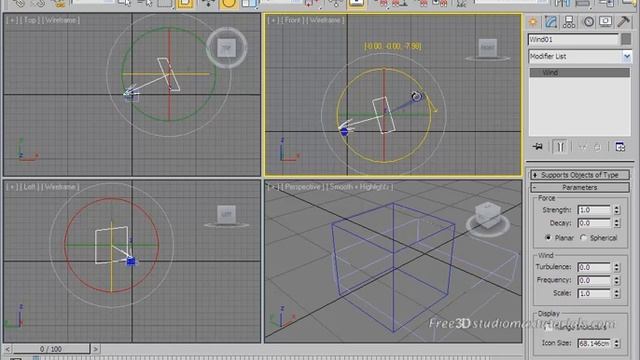
Task: Open the Modifier List dropdown
Action: click(x=580, y=56)
